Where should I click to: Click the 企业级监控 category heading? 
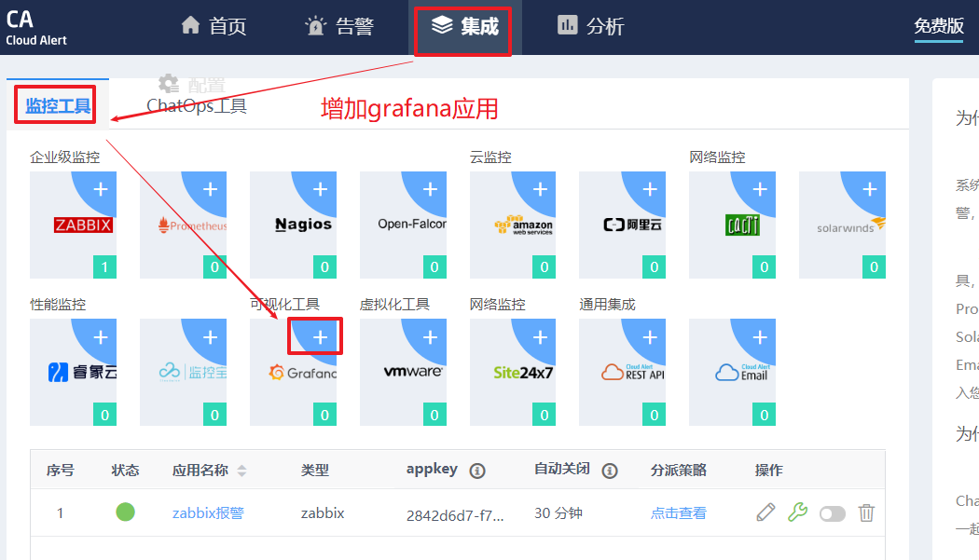65,157
